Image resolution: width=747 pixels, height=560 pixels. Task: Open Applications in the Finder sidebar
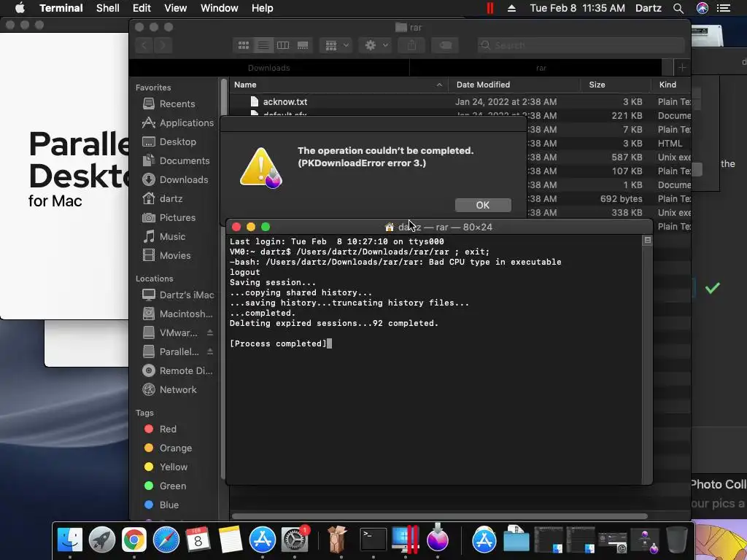(x=178, y=122)
